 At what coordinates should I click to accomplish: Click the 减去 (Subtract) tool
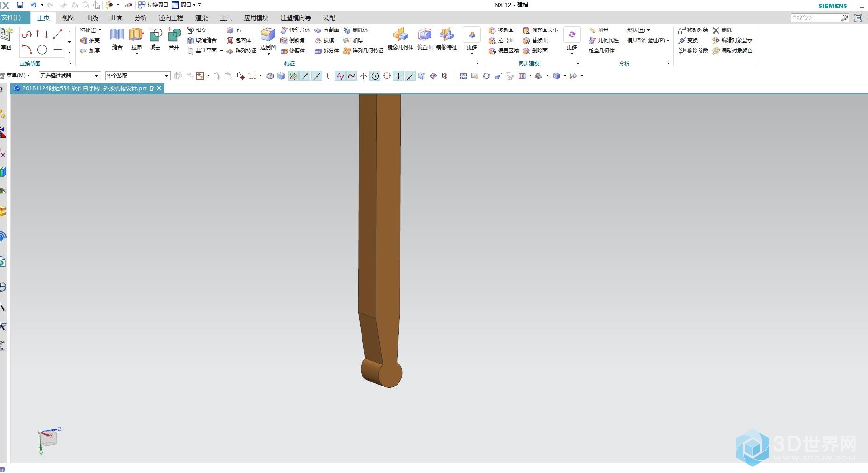click(x=155, y=39)
